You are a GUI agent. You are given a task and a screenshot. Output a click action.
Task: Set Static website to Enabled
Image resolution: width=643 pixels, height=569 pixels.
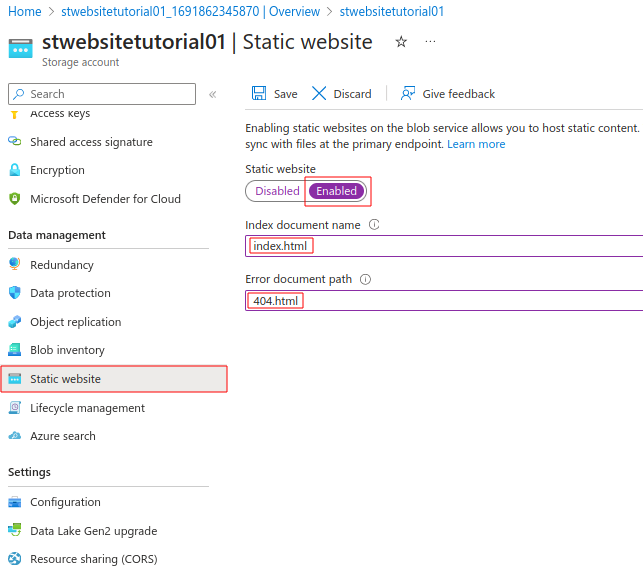click(336, 191)
